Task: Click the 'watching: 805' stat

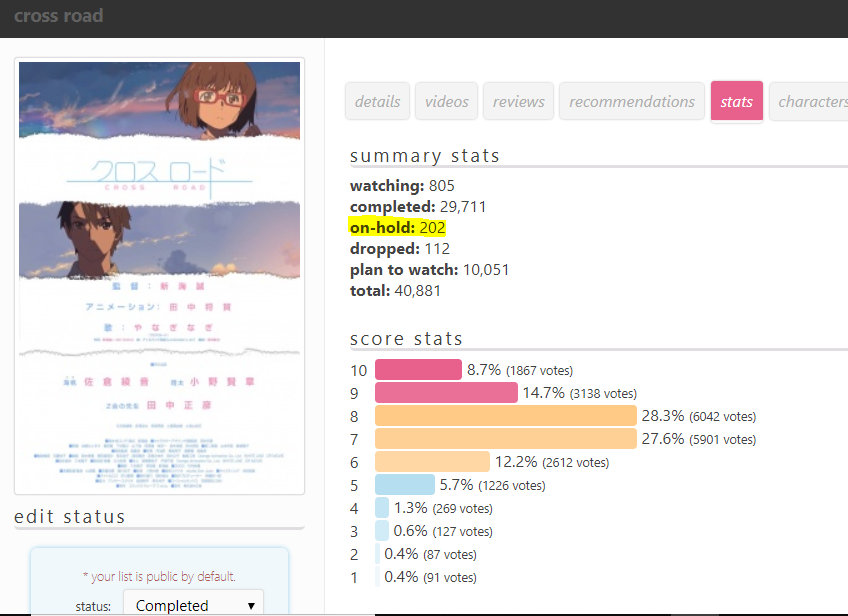Action: [x=402, y=186]
